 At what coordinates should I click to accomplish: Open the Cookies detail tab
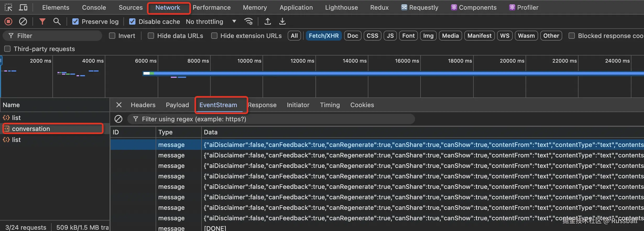pos(362,105)
